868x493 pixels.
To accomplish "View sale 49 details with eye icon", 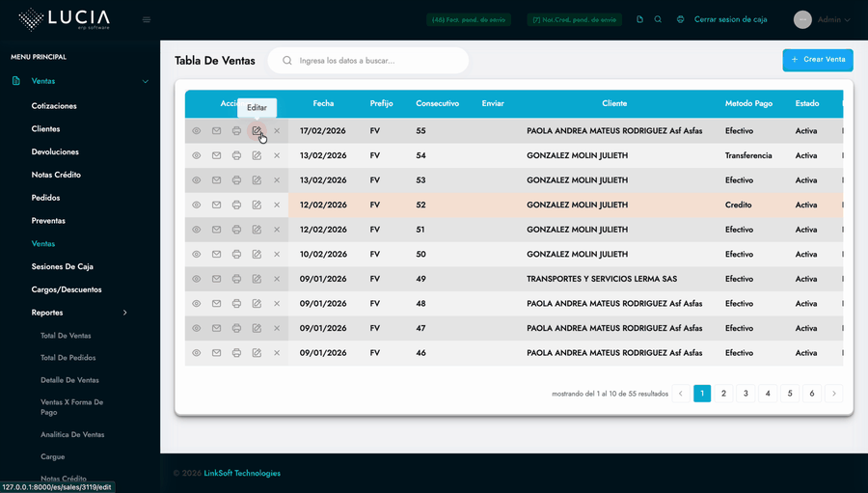I will [196, 279].
